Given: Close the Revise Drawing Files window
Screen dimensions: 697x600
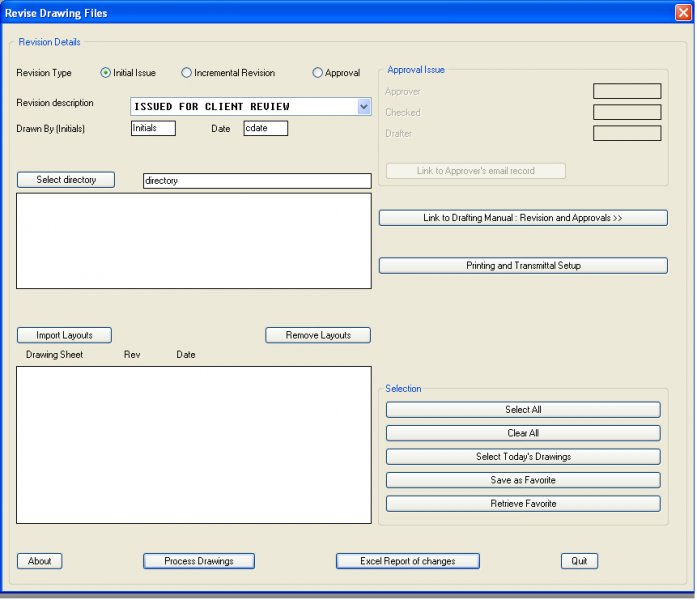Looking at the screenshot, I should pyautogui.click(x=683, y=13).
